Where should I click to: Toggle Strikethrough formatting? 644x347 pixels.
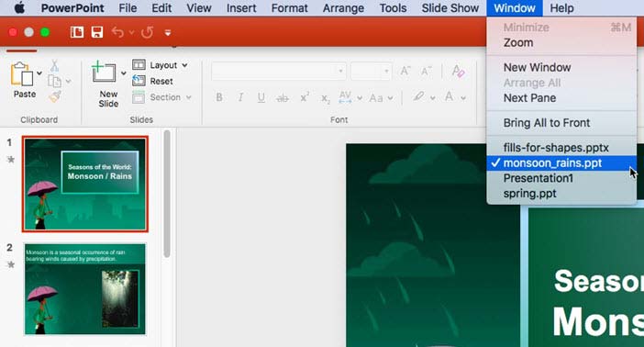[x=283, y=98]
